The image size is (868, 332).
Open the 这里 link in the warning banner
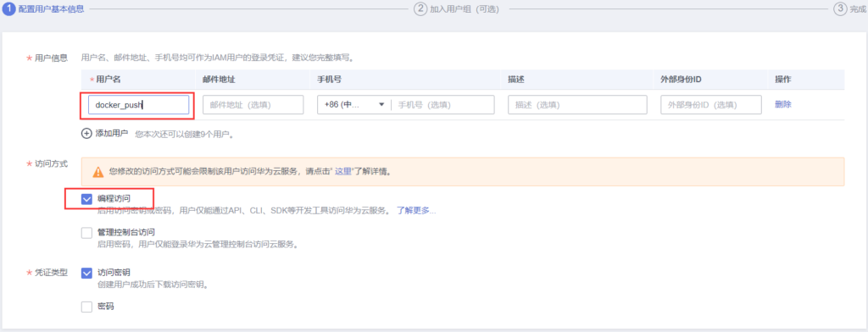tap(342, 172)
